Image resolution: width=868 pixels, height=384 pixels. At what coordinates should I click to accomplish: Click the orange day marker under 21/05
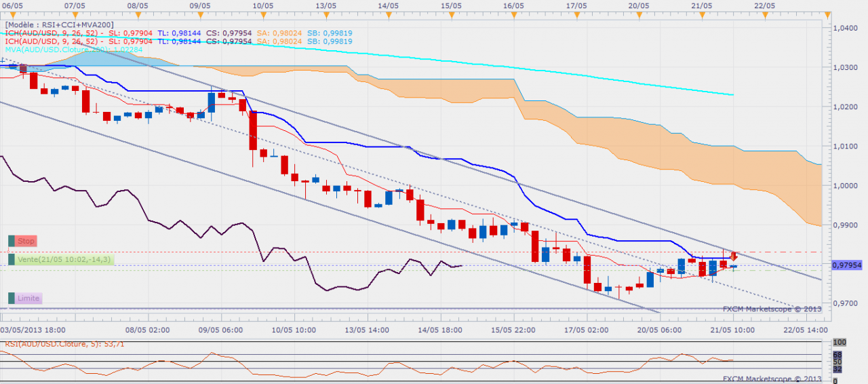pos(702,16)
